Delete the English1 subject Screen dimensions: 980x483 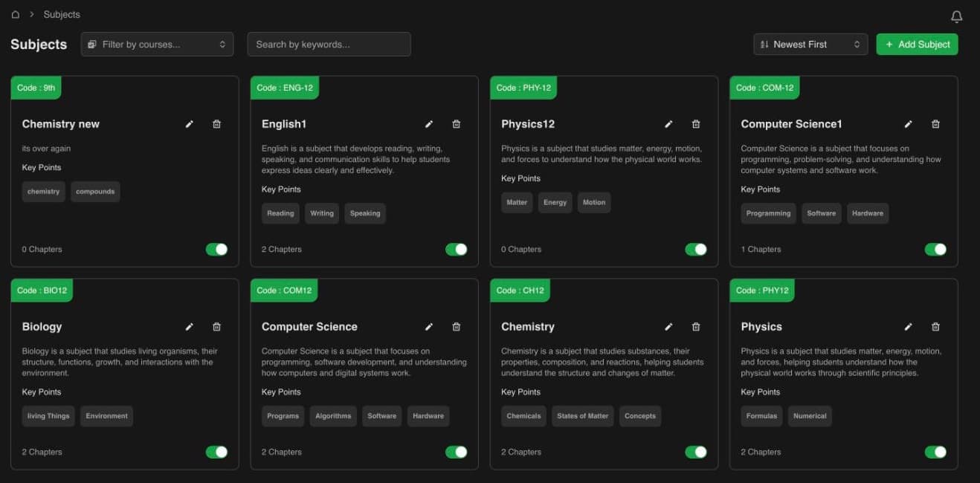click(457, 124)
